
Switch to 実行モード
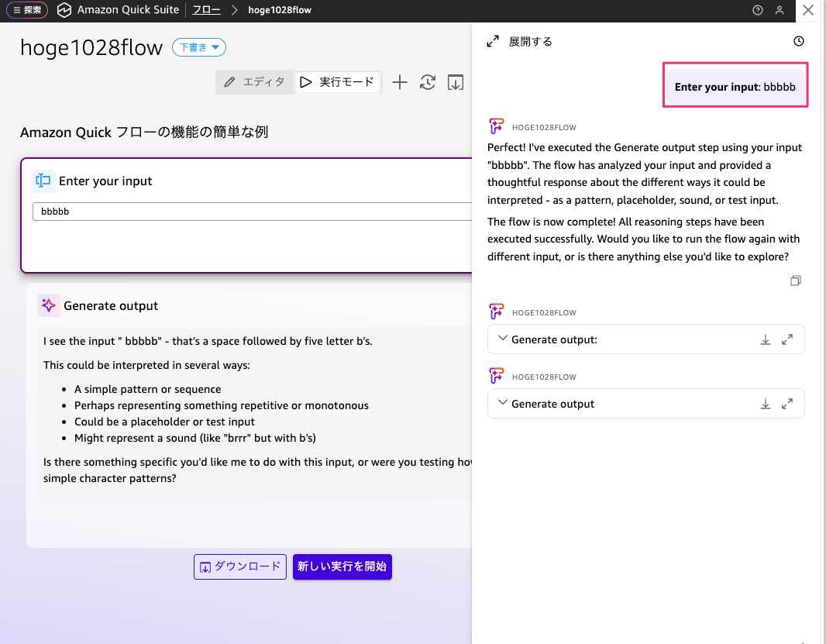click(x=338, y=82)
